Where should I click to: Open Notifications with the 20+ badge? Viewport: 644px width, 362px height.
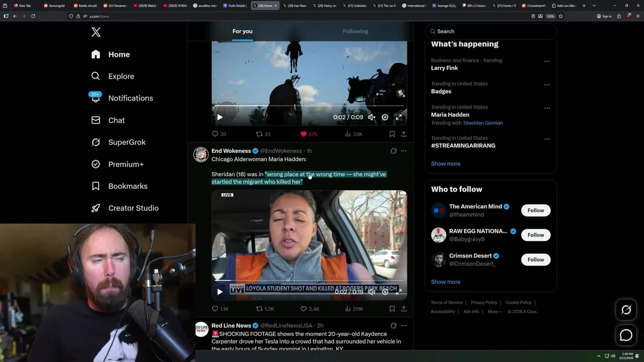tap(122, 98)
